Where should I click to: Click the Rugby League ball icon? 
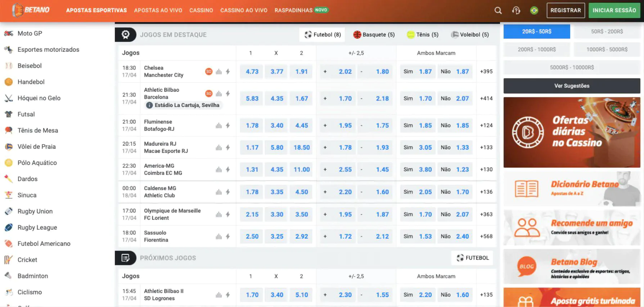9,228
